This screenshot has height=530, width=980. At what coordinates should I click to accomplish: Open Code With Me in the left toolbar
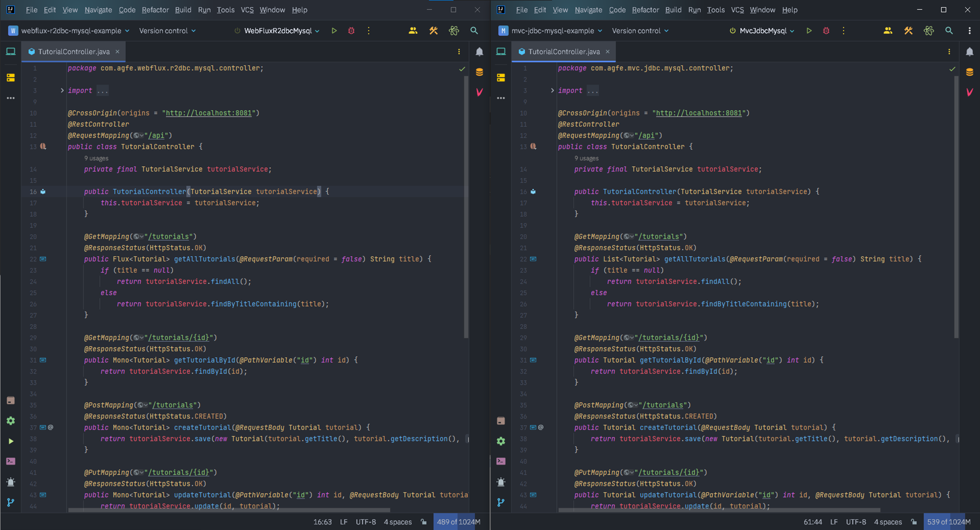pyautogui.click(x=413, y=31)
